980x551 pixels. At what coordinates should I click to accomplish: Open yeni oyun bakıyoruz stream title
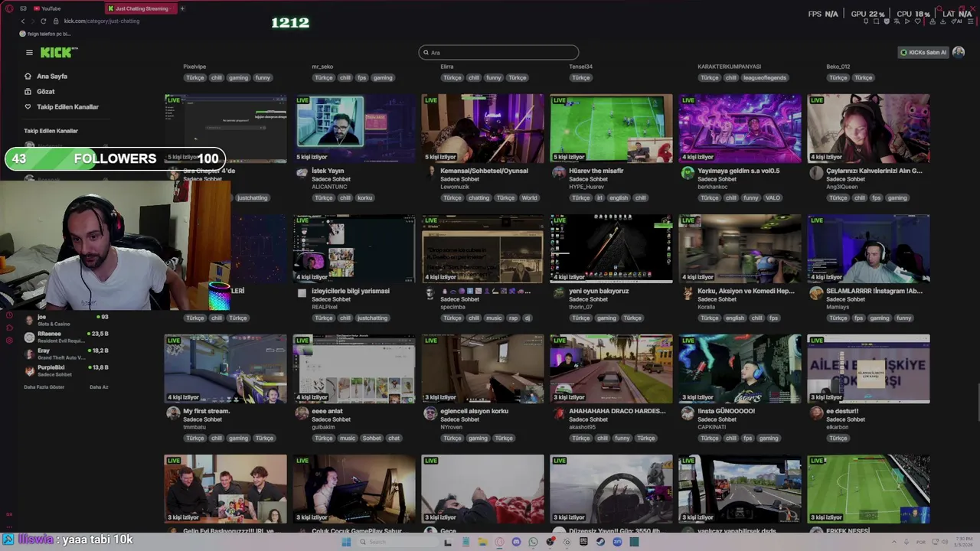pyautogui.click(x=599, y=292)
